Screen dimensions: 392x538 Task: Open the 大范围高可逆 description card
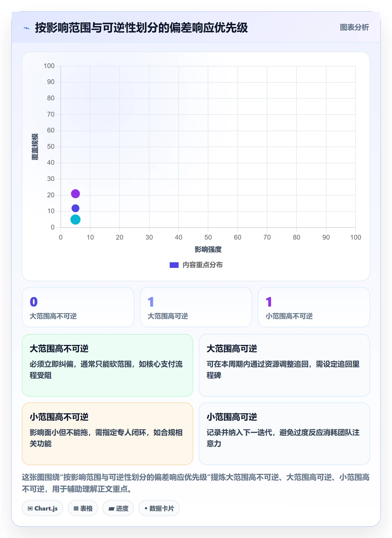(x=284, y=365)
